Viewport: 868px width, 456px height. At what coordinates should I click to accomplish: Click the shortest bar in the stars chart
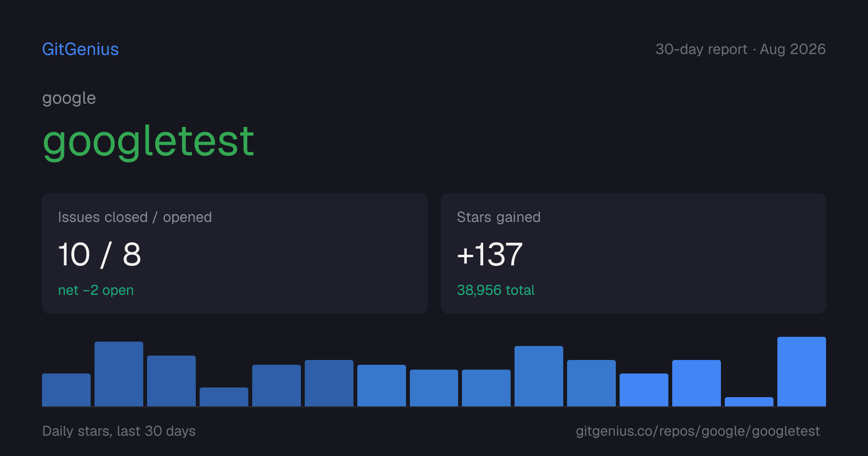(x=749, y=401)
